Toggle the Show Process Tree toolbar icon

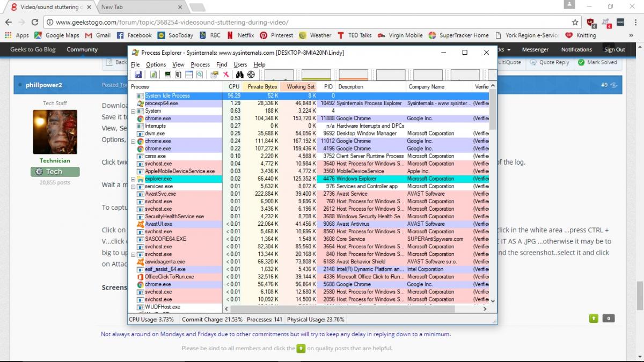point(178,75)
